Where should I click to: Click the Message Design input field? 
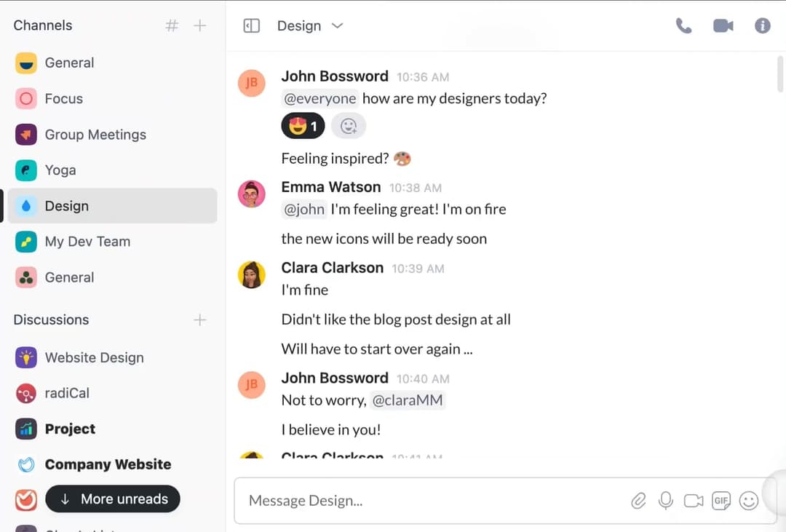click(437, 501)
